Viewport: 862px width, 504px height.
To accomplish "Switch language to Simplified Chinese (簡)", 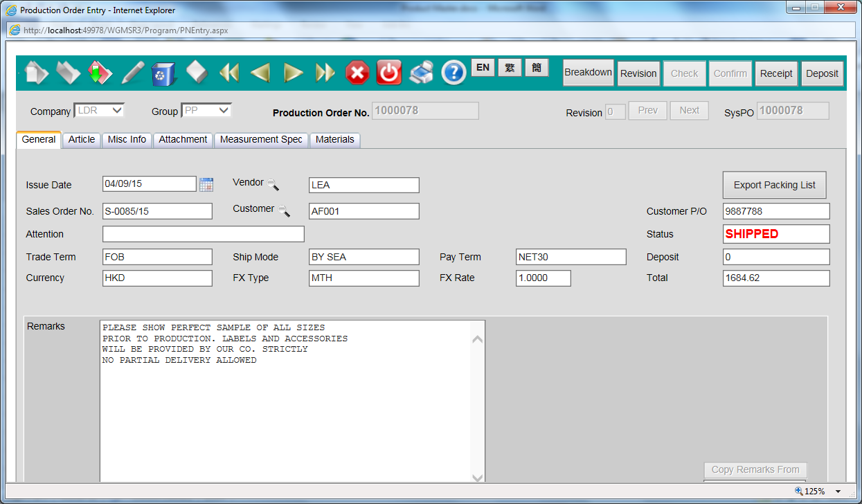I will point(537,68).
